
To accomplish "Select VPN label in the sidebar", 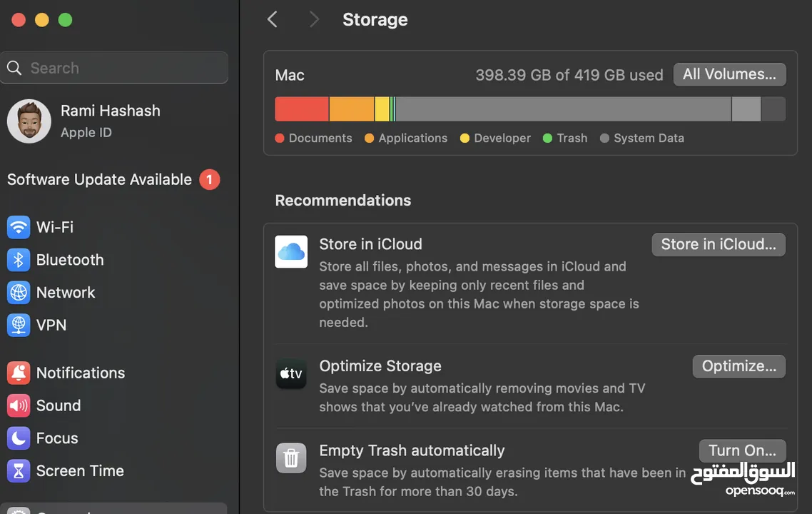I will pyautogui.click(x=51, y=325).
